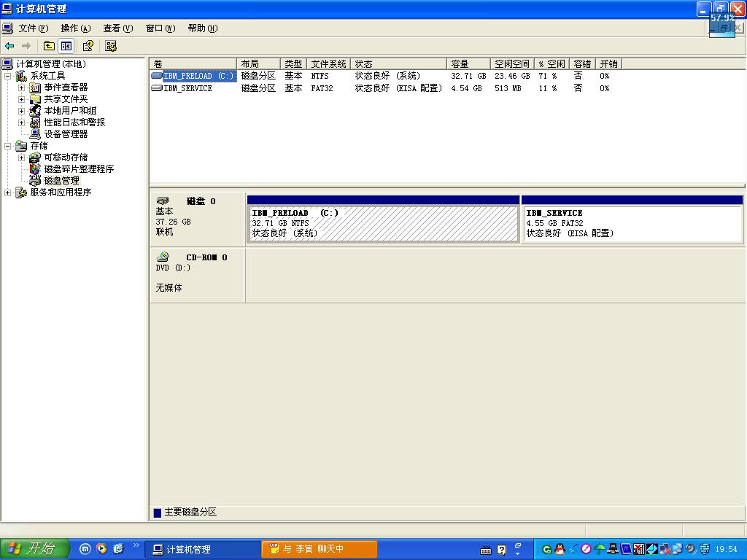This screenshot has width=747, height=560.
Task: Select the 本地用户和组 icon
Action: coord(35,111)
